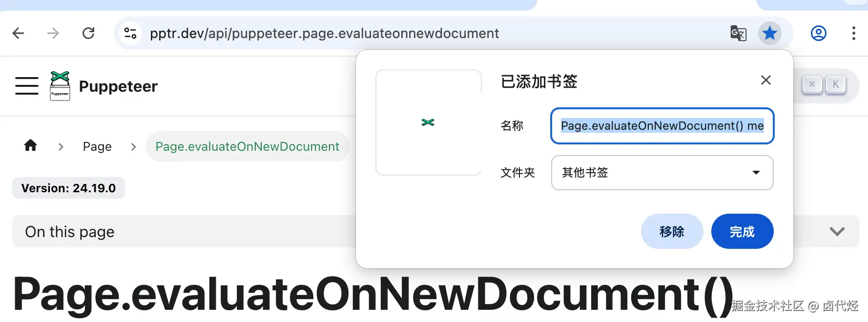Go back using the browser back arrow
Viewport: 868px width, 322px height.
point(18,33)
